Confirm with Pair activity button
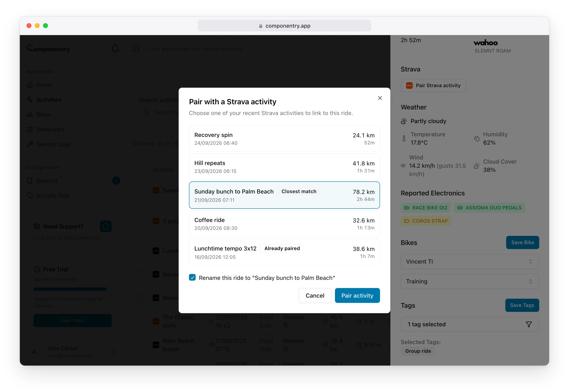This screenshot has width=569, height=392. [357, 295]
